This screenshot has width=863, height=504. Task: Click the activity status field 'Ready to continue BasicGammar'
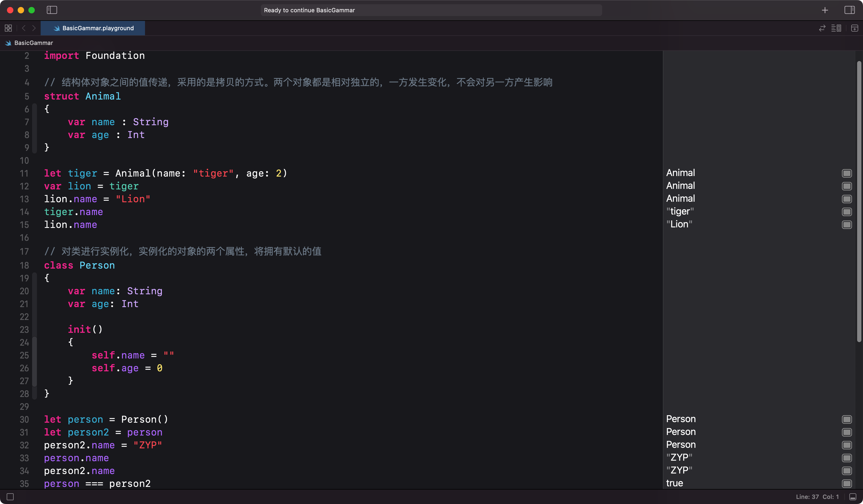click(x=431, y=10)
